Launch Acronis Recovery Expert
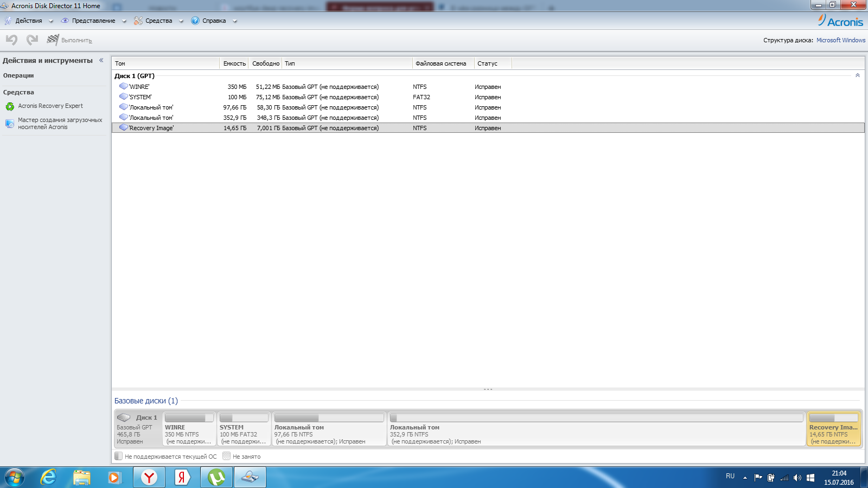Screen dimensions: 868x488 50,106
